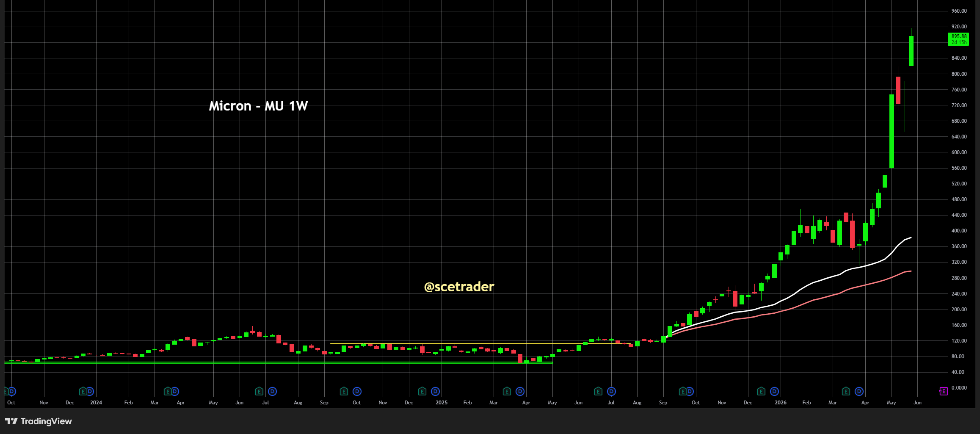Click the 640.00 price axis label

(x=959, y=137)
